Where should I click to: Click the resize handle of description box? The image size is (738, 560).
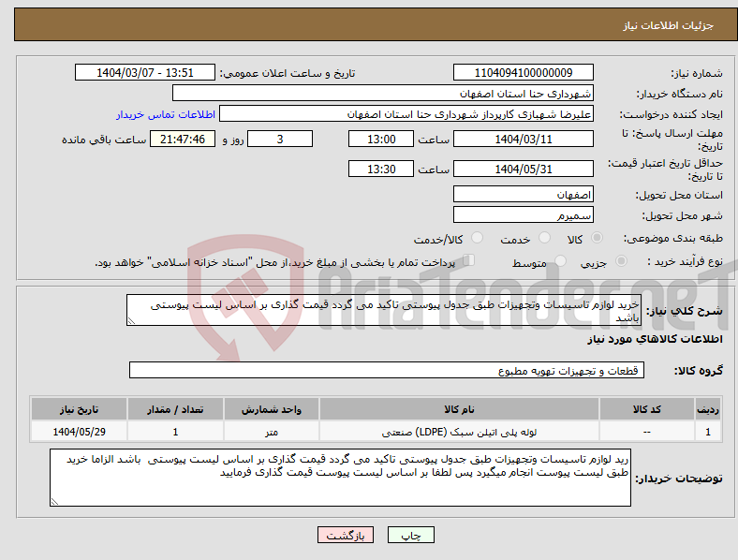click(131, 321)
